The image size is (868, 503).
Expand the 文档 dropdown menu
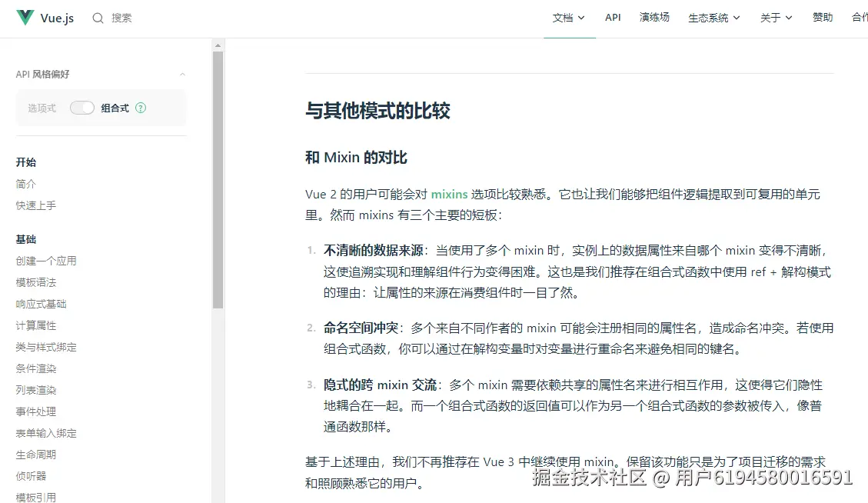pyautogui.click(x=568, y=18)
